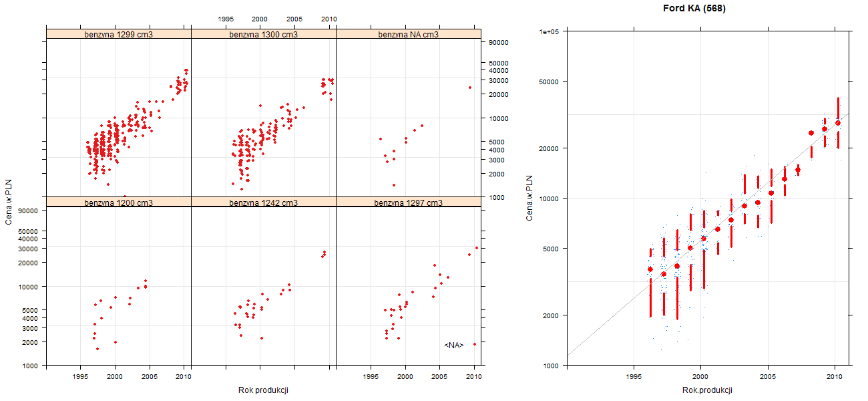Select the "2005" x-tick of the Ford KA chart

point(768,378)
